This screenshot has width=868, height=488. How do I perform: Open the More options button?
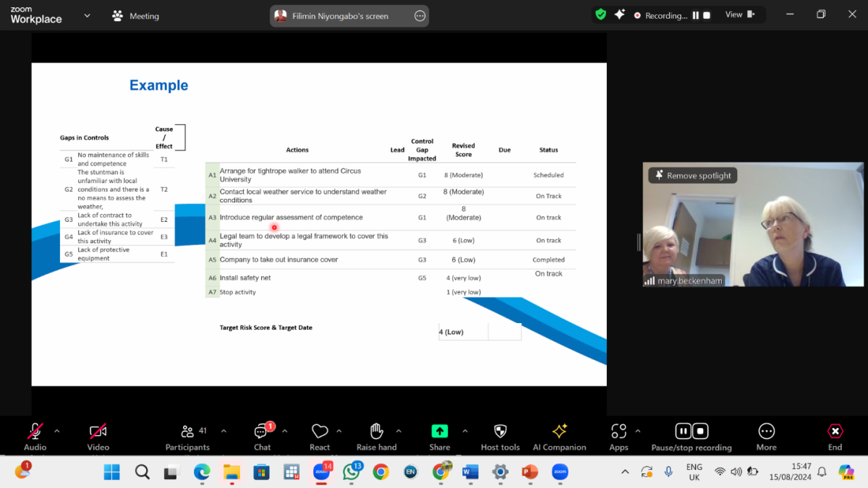767,437
